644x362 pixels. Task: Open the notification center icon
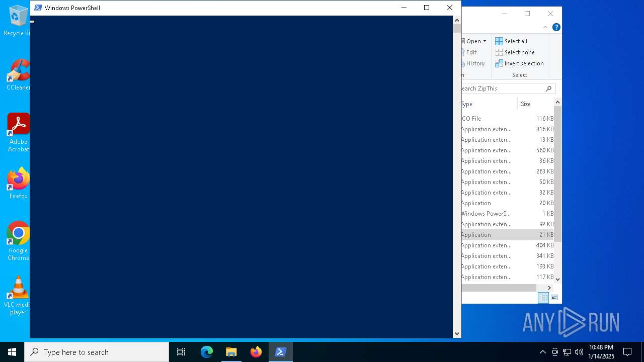[x=627, y=352]
